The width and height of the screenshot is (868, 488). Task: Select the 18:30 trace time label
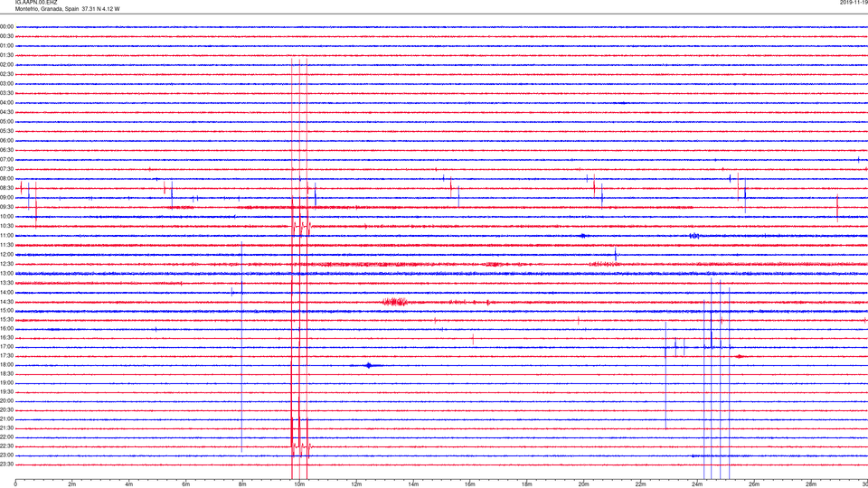point(6,374)
